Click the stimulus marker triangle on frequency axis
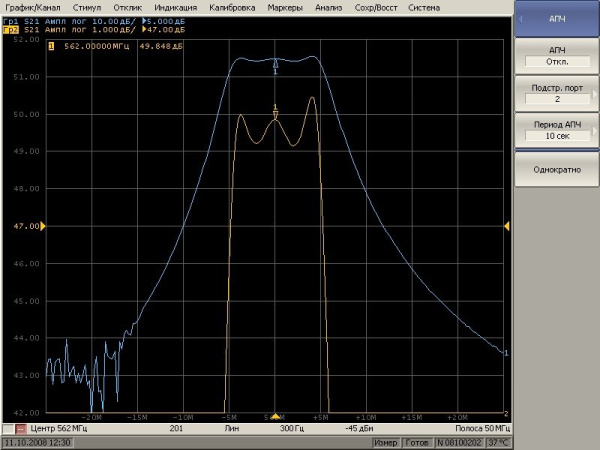Image resolution: width=600 pixels, height=450 pixels. pos(276,415)
